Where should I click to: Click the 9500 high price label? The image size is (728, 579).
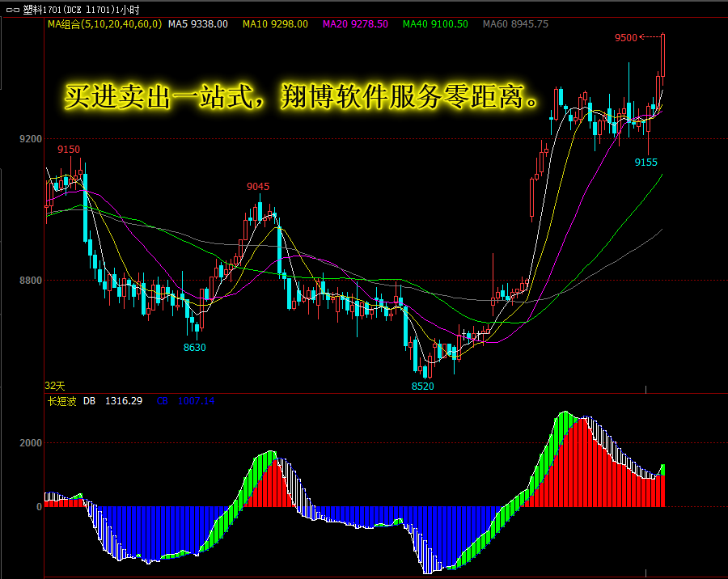[626, 38]
